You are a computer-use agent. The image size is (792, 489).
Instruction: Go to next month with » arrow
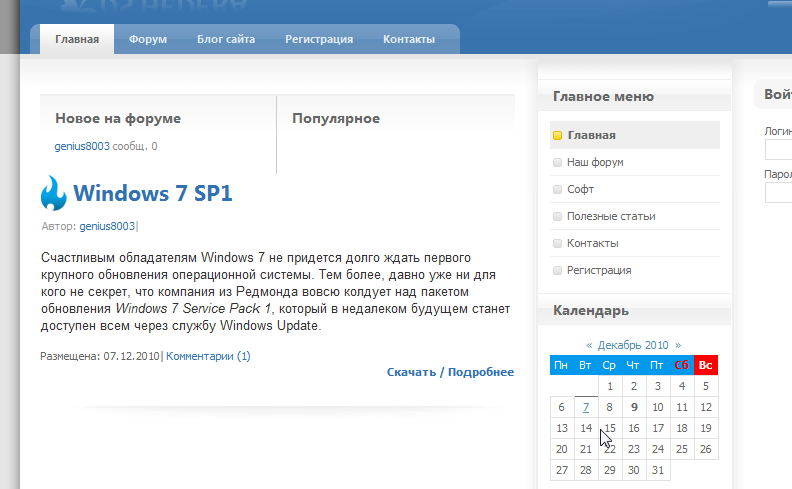click(678, 345)
